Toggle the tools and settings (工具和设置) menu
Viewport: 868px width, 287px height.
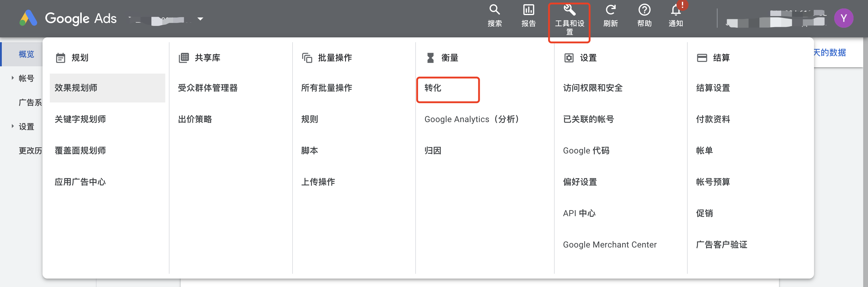click(x=569, y=20)
